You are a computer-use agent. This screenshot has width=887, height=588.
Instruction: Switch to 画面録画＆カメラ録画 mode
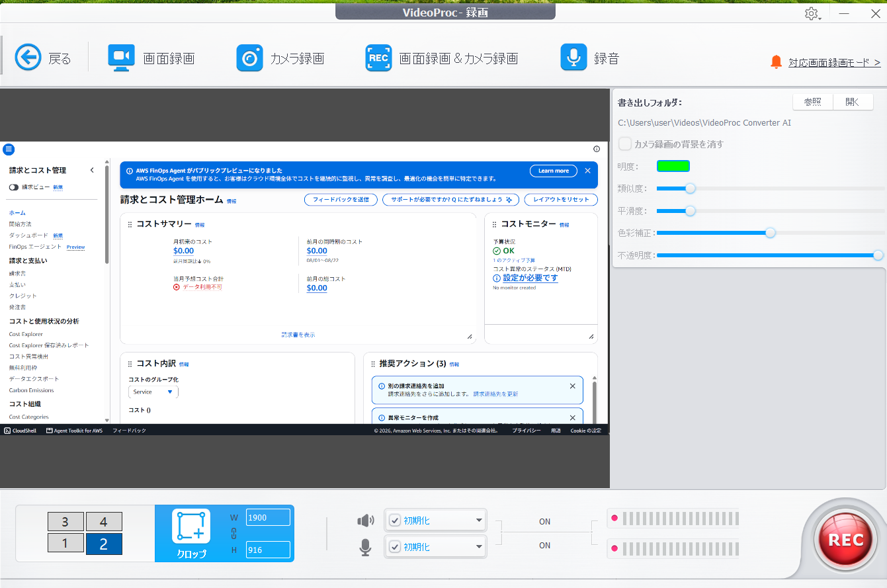click(441, 58)
